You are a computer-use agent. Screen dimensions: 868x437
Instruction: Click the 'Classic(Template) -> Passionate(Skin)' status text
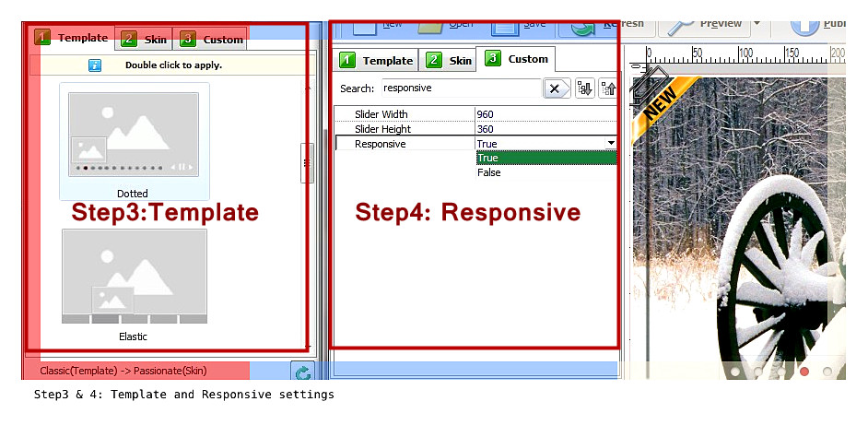[x=123, y=371]
